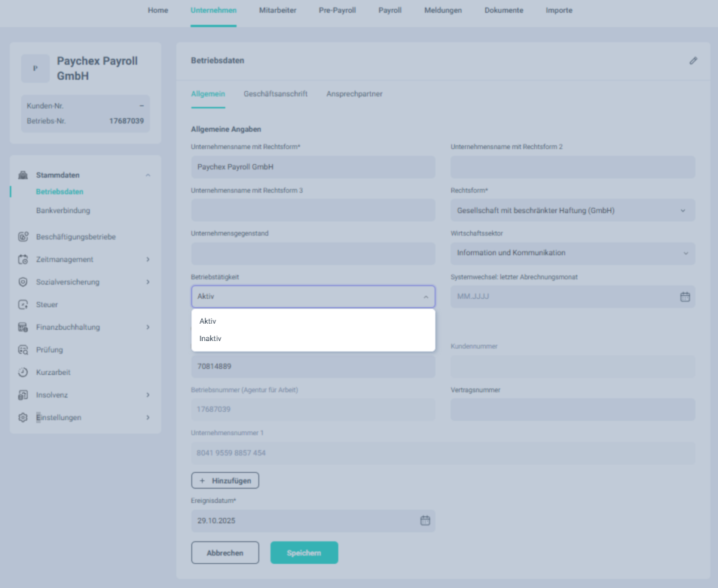Click the pencil edit icon for Betriebsdaten

pyautogui.click(x=693, y=60)
